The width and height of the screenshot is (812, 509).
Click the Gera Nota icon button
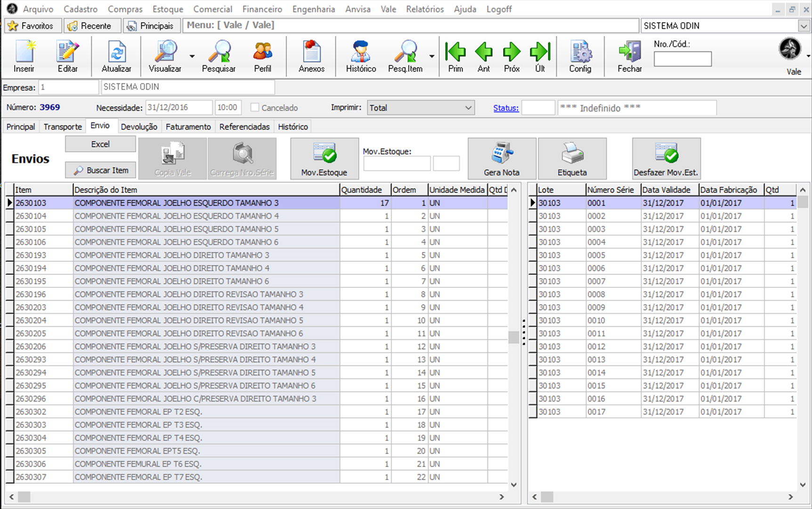tap(502, 158)
